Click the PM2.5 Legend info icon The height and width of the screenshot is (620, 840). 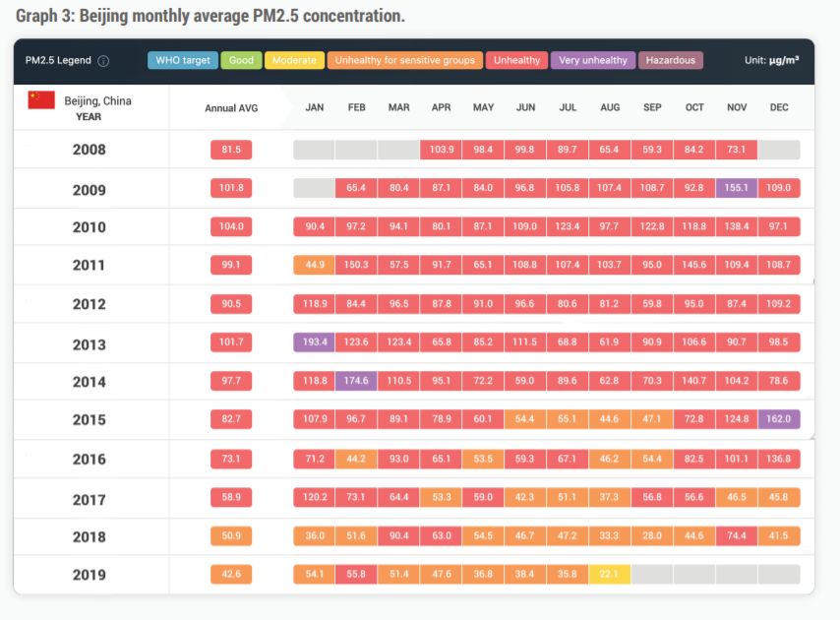click(103, 61)
